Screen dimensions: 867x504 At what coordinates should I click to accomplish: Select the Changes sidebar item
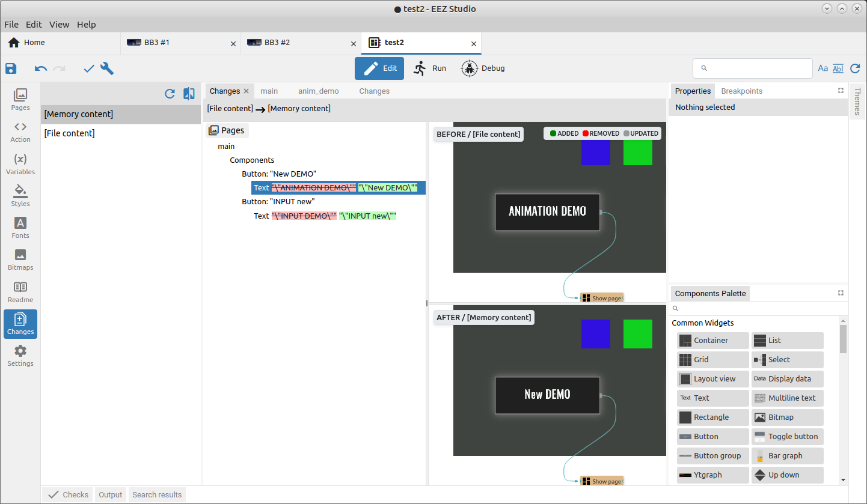click(20, 324)
